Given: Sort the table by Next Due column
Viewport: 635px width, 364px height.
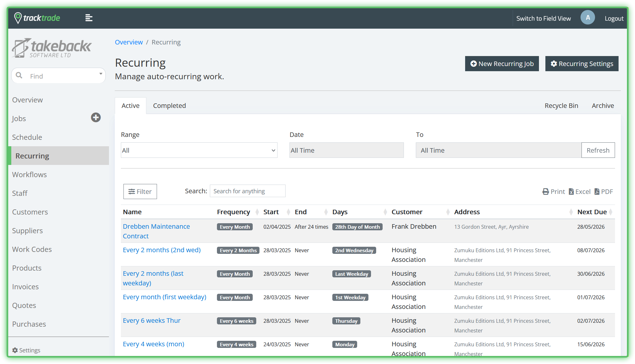Looking at the screenshot, I should [592, 212].
